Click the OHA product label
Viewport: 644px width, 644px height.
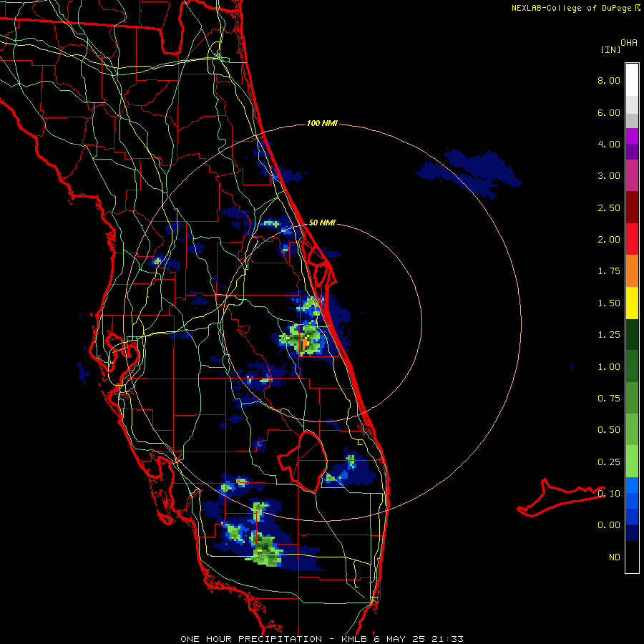(629, 43)
